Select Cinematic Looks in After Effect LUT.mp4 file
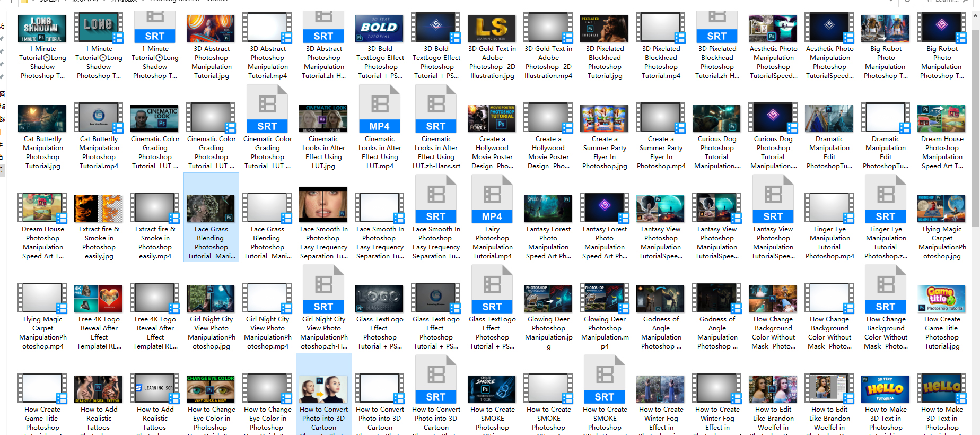Viewport: 980px width, 435px height. (x=380, y=109)
